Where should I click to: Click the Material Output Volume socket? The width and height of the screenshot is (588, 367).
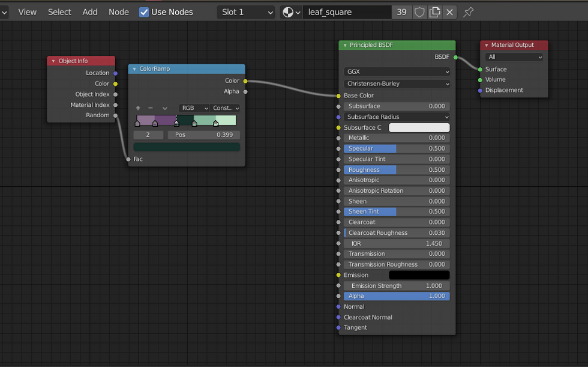481,80
